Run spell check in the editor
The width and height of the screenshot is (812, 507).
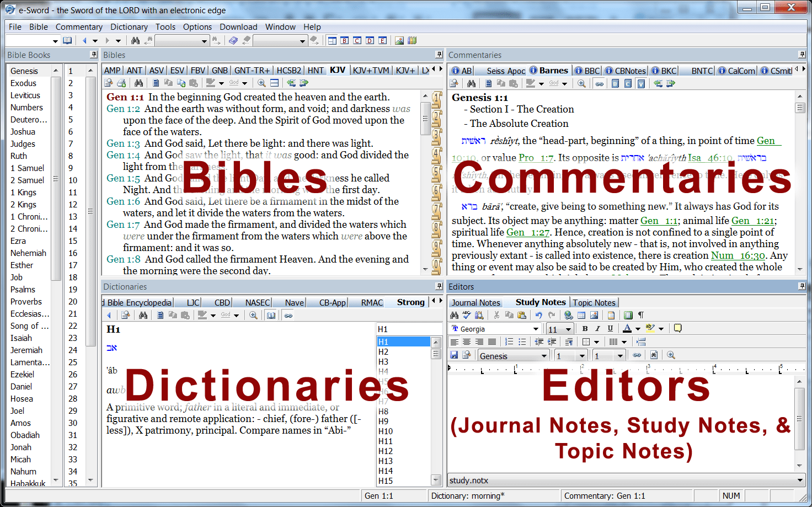467,315
